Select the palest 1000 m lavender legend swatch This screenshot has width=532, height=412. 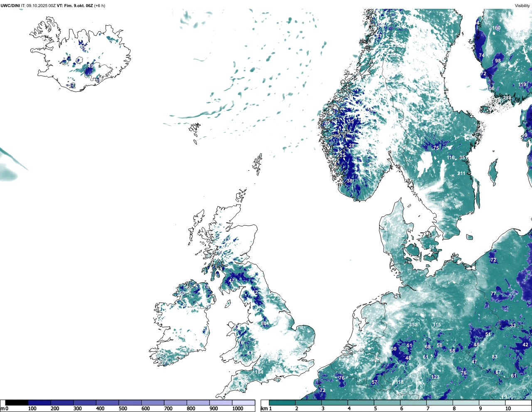[x=243, y=402]
